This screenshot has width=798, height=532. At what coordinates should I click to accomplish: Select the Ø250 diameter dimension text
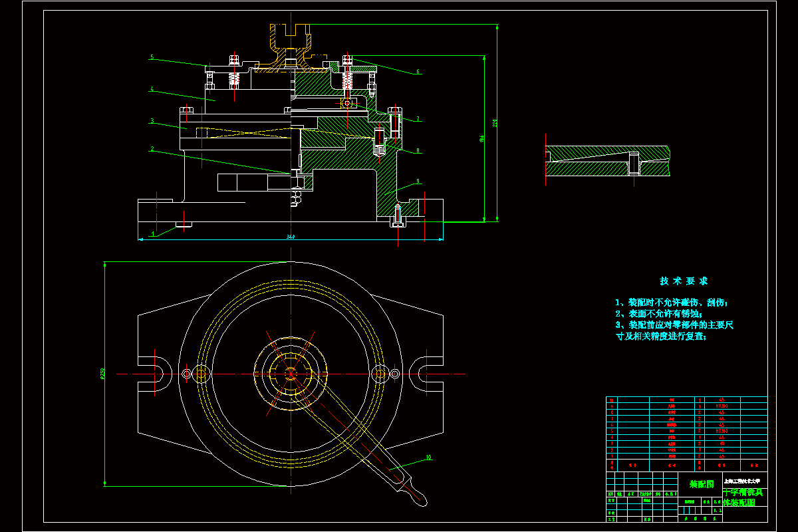tap(102, 374)
